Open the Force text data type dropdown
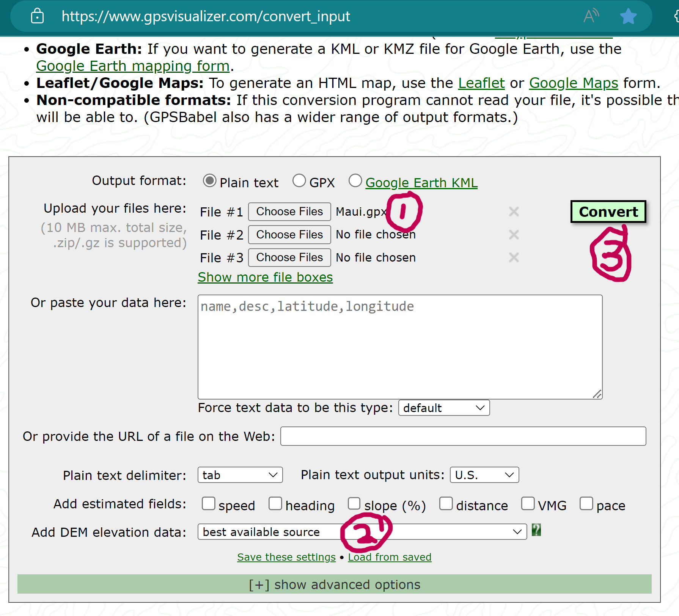 tap(444, 408)
